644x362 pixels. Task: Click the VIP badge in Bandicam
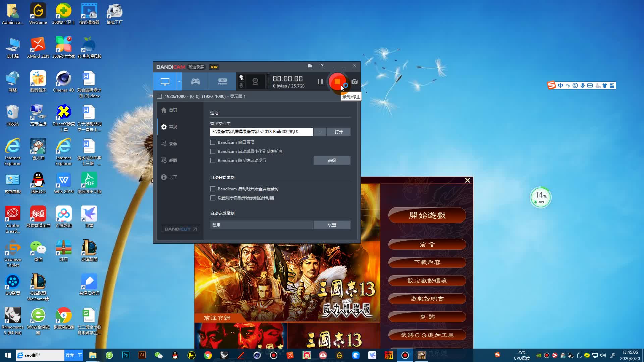[214, 67]
